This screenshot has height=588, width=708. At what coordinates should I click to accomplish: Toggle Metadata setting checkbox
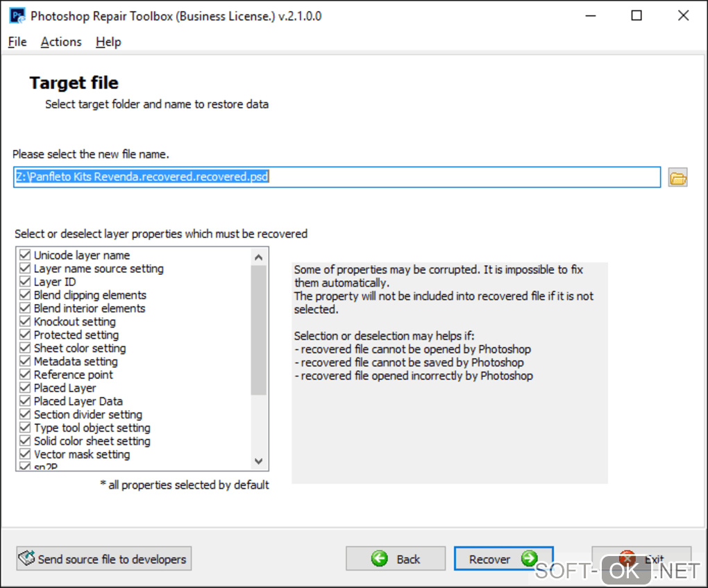coord(25,361)
